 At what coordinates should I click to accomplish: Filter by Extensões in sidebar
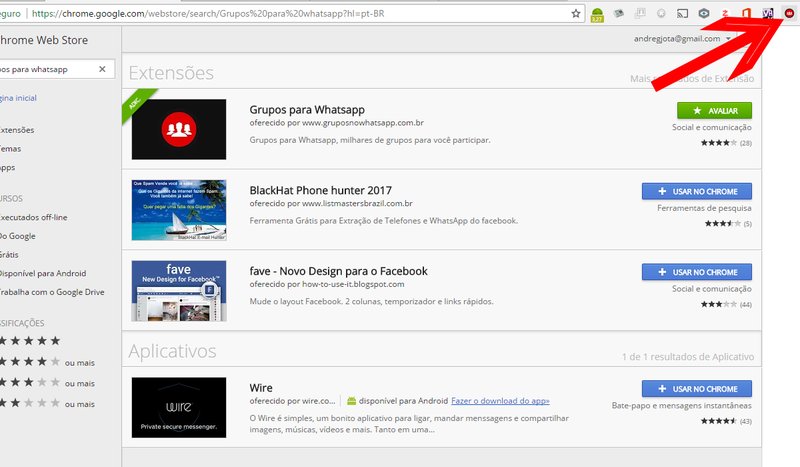coord(17,130)
